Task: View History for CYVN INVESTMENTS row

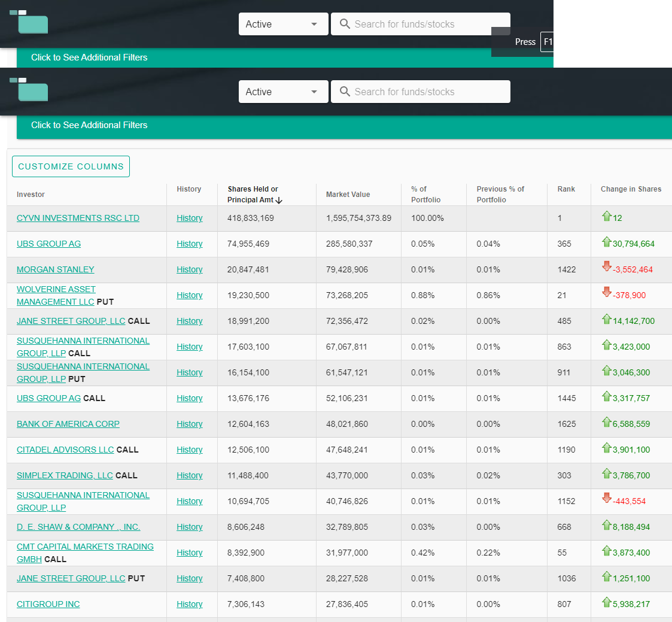Action: 190,218
